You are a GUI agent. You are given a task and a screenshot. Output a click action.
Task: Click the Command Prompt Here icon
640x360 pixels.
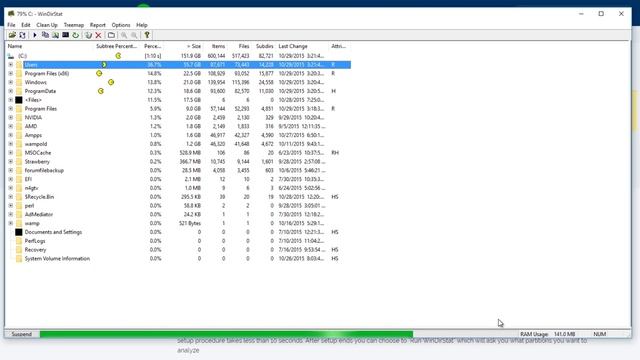pos(65,35)
